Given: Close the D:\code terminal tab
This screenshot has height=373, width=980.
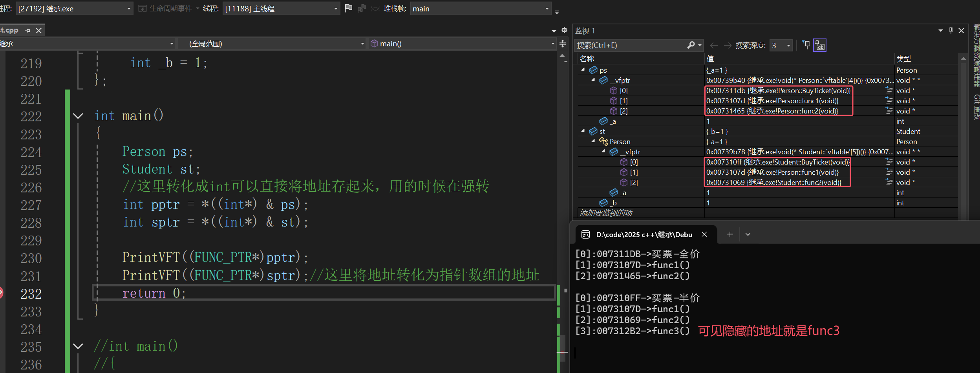Looking at the screenshot, I should 704,234.
